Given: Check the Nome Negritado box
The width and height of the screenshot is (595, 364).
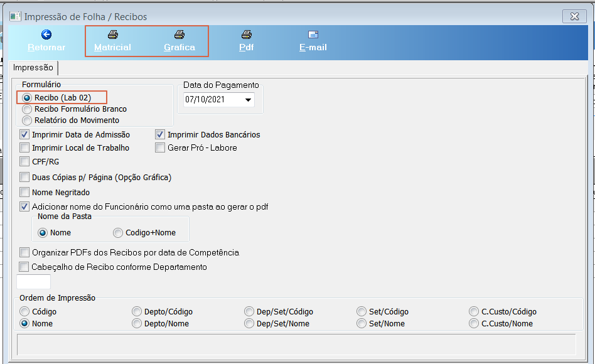Looking at the screenshot, I should click(24, 193).
